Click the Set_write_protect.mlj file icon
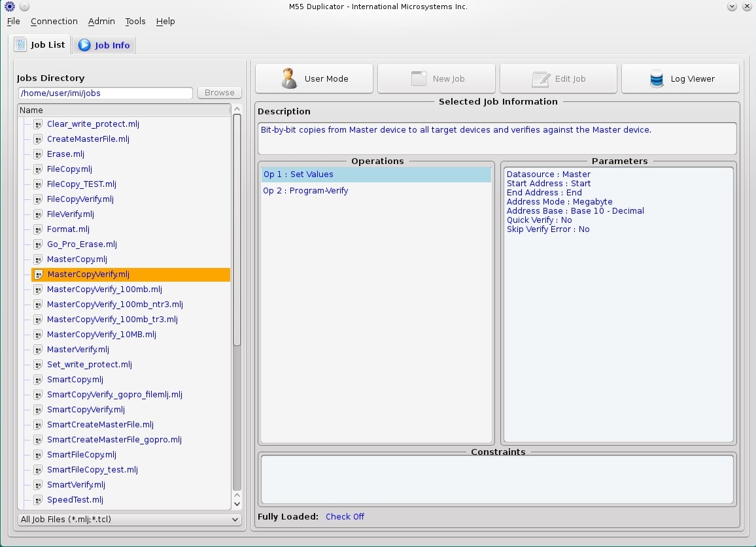 pos(38,365)
